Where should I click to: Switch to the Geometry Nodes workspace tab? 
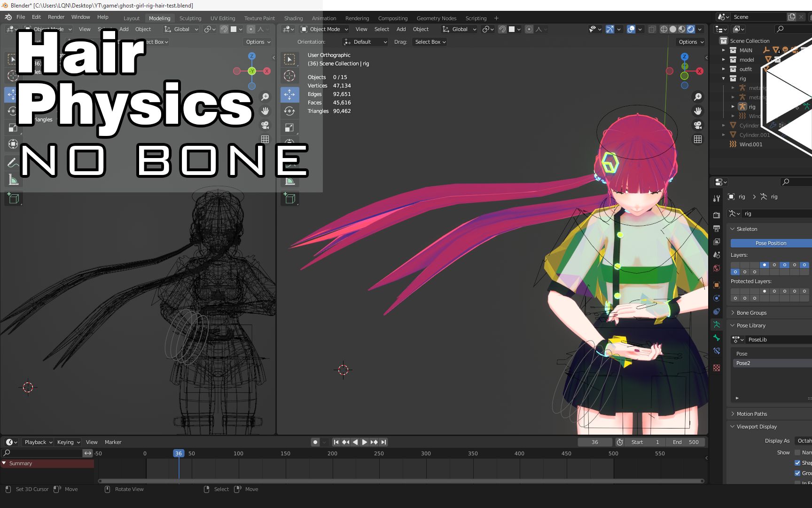(437, 18)
